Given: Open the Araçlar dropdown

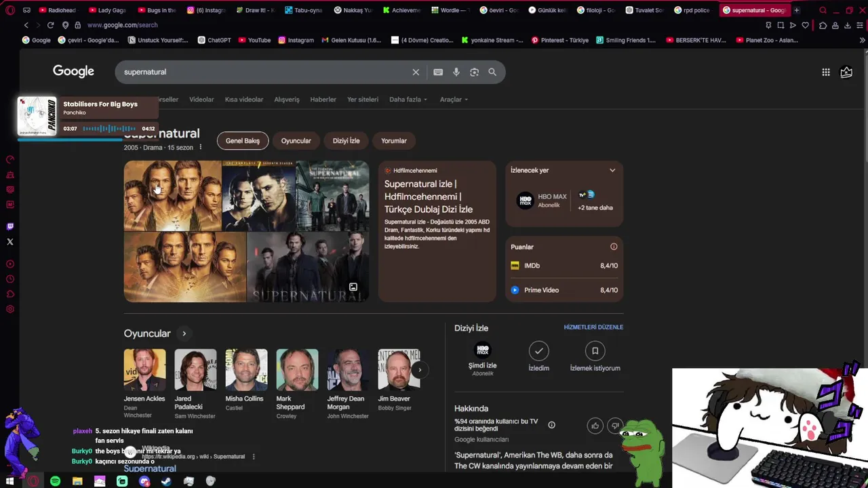Looking at the screenshot, I should click(x=454, y=100).
